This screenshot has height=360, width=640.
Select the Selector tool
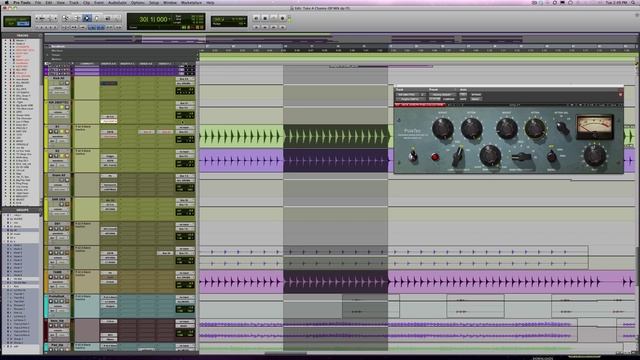[x=87, y=18]
